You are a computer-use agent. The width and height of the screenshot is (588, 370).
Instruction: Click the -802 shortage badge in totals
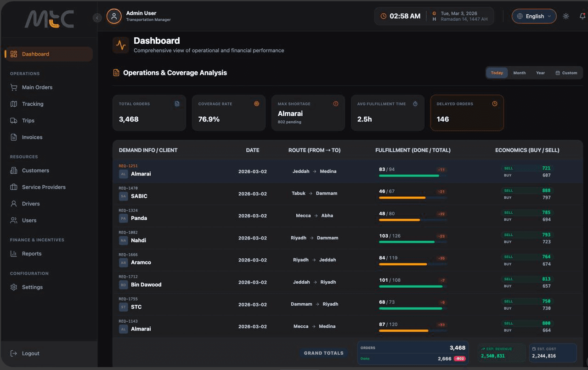(459, 359)
